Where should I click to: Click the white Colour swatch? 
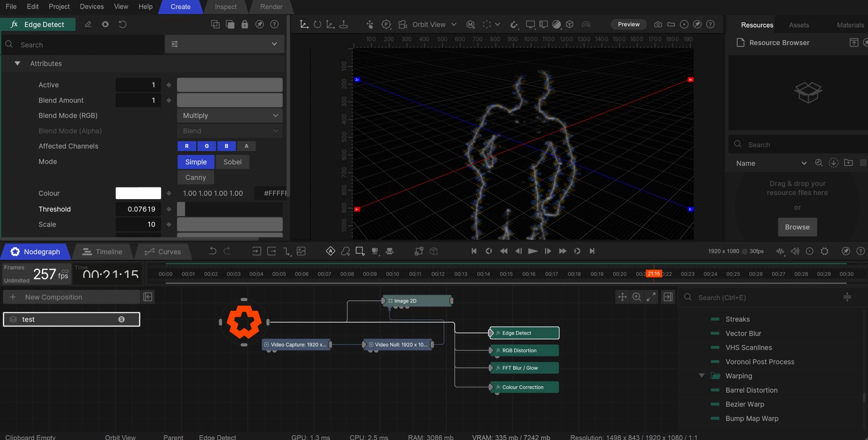[x=138, y=193]
